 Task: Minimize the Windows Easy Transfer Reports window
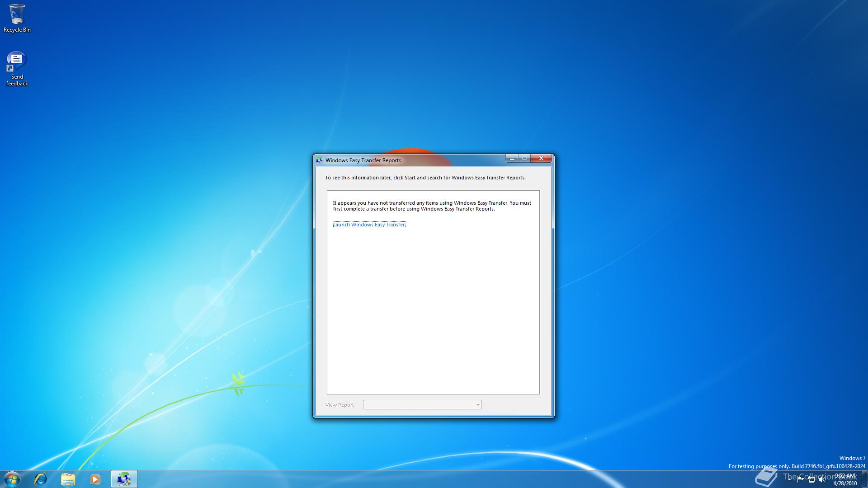[x=512, y=159]
